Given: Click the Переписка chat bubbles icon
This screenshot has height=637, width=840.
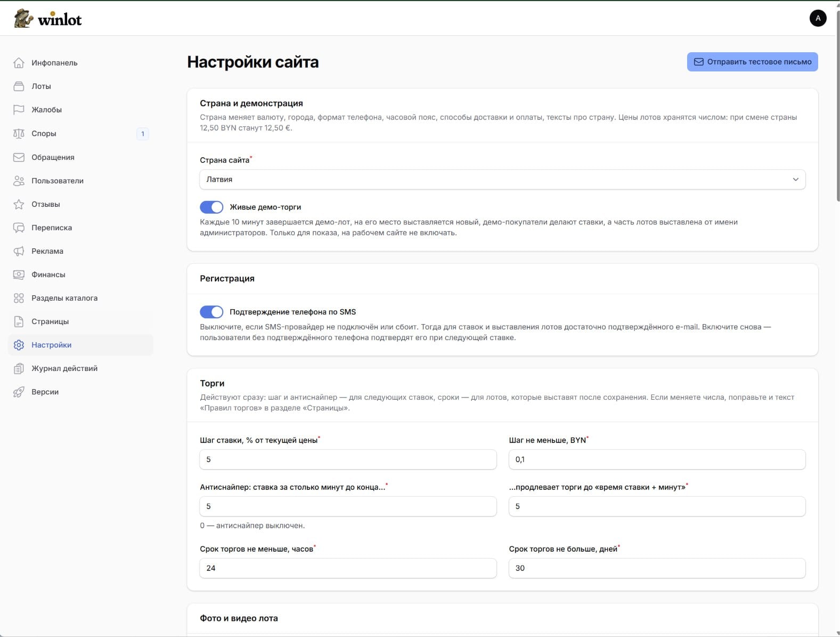Looking at the screenshot, I should pyautogui.click(x=19, y=228).
